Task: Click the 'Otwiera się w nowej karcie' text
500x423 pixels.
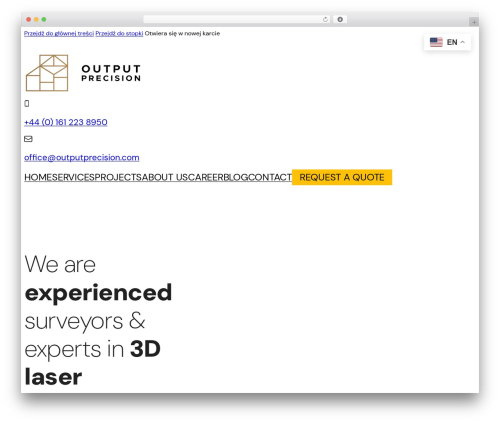Action: pyautogui.click(x=182, y=33)
